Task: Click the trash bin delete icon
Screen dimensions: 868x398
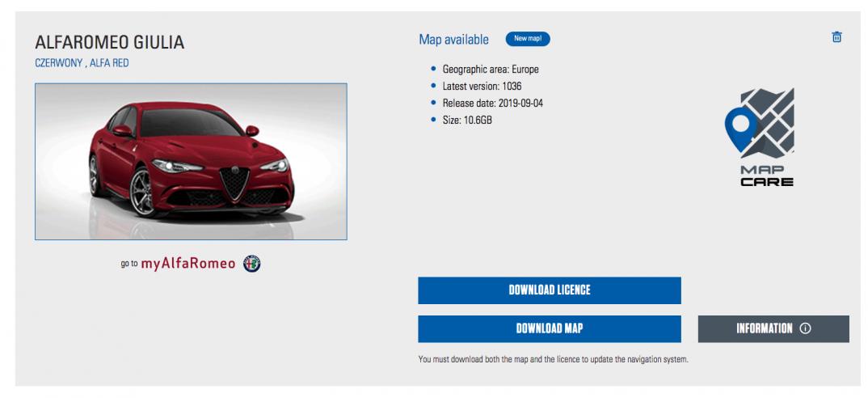Action: click(x=836, y=37)
